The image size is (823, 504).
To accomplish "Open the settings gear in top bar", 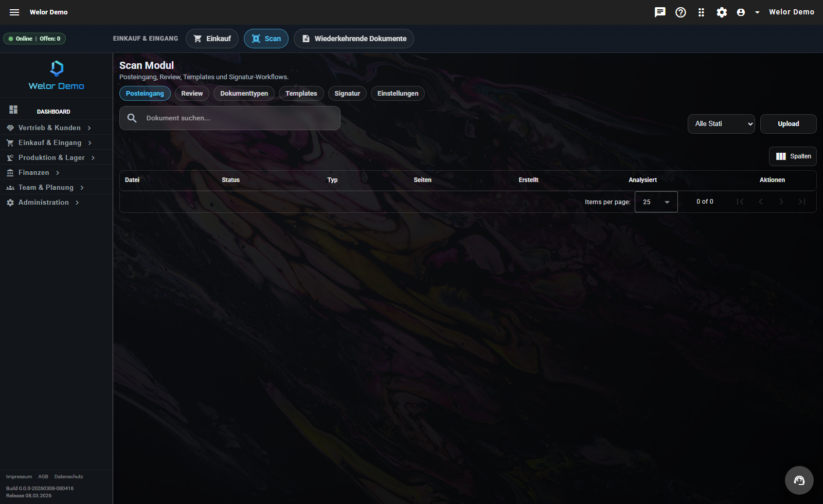I will [x=722, y=12].
